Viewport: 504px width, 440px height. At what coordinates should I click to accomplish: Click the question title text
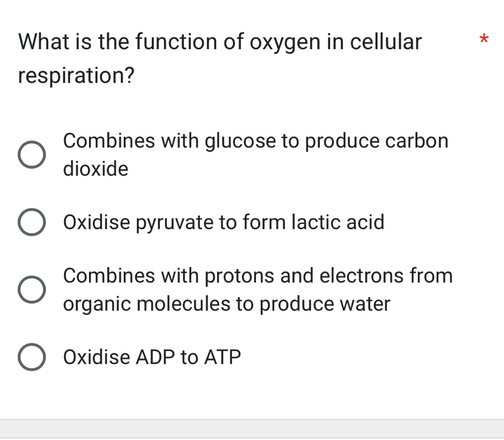click(x=220, y=41)
